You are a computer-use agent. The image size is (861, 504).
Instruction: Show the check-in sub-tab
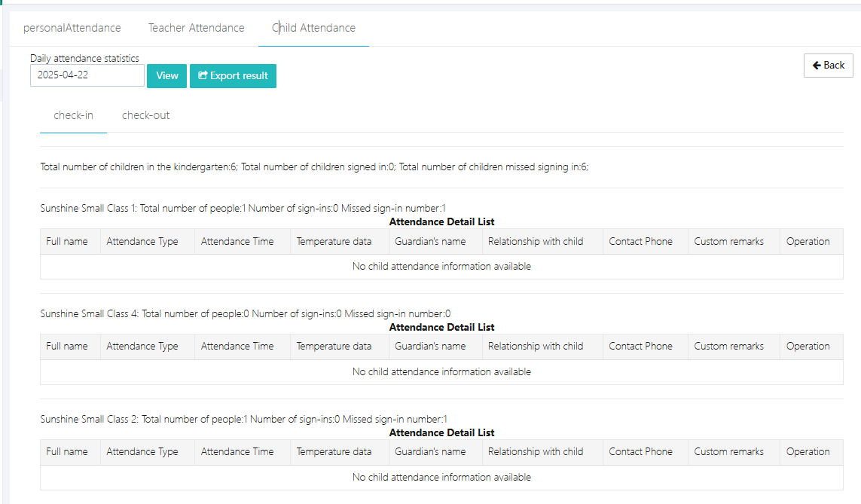click(73, 115)
